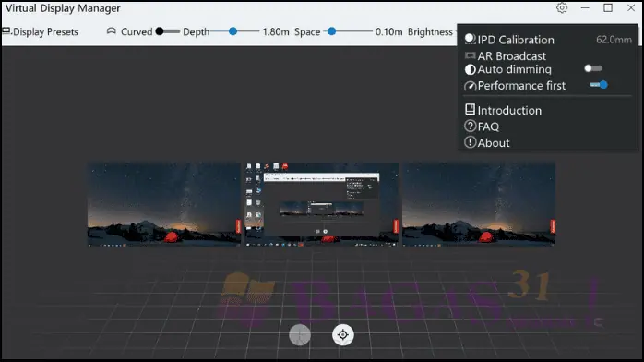Disable the Performance first switch

click(599, 85)
